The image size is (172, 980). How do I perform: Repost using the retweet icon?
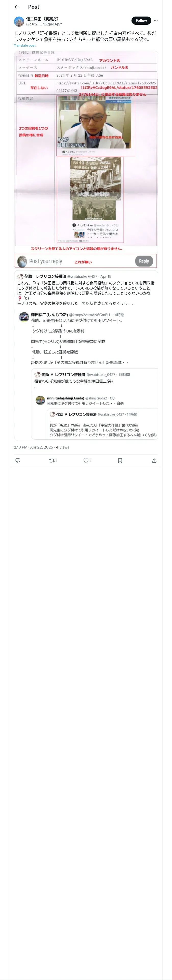click(x=52, y=460)
